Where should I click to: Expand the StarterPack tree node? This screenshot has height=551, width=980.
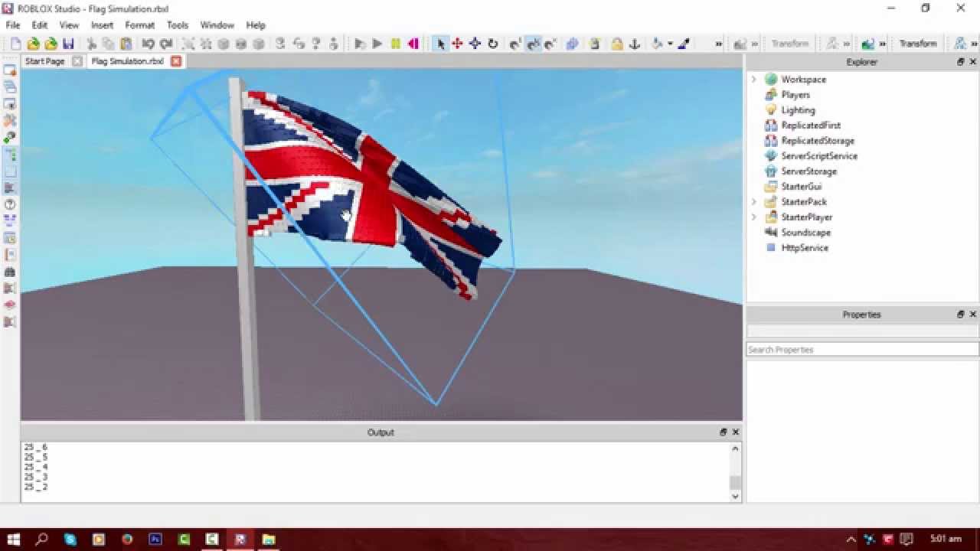pyautogui.click(x=754, y=202)
